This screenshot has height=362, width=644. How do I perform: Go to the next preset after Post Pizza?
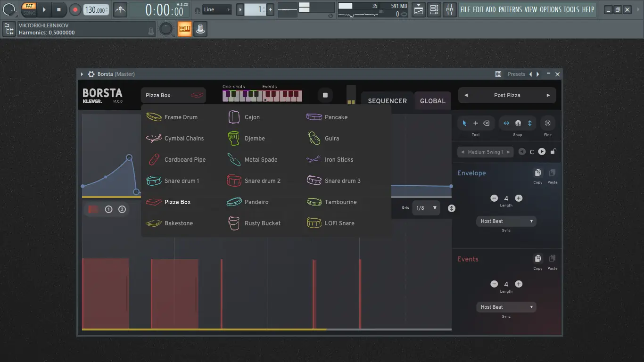[548, 95]
